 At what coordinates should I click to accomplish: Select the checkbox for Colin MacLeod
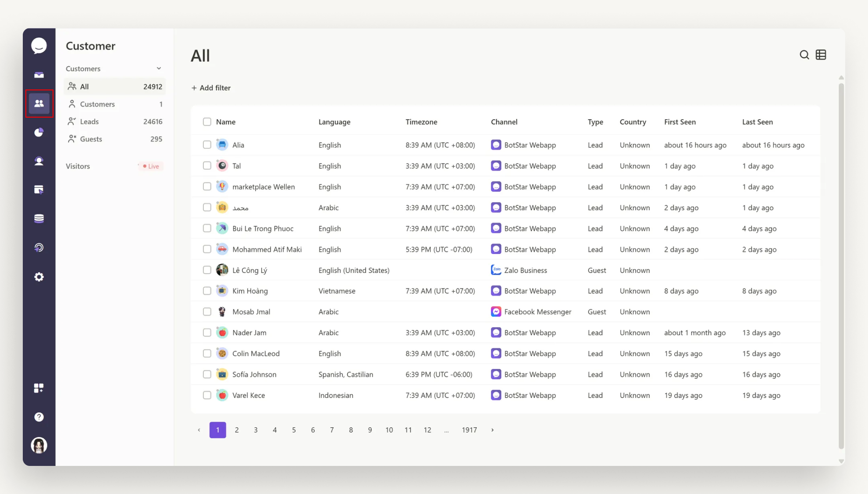point(207,354)
